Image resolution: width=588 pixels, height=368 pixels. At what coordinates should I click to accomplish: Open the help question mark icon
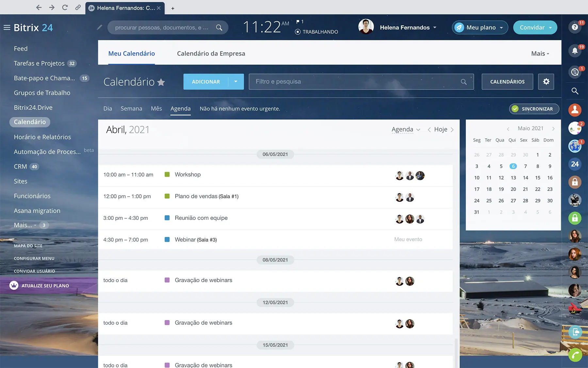(575, 27)
